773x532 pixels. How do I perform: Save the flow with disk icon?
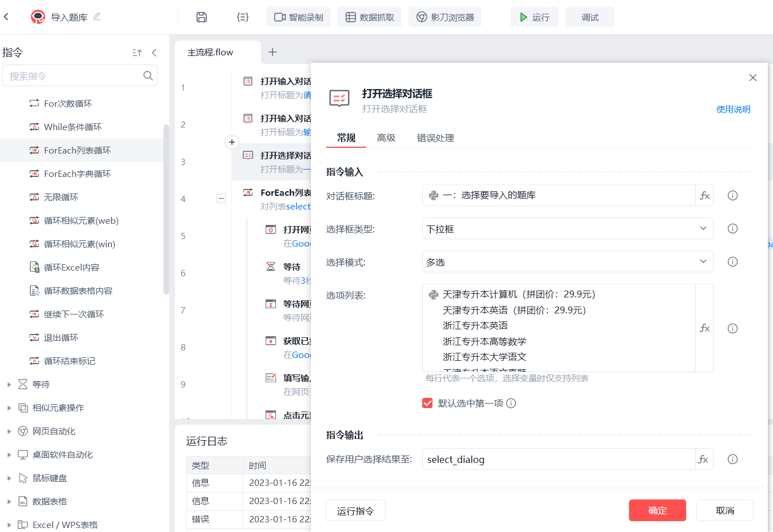point(201,17)
